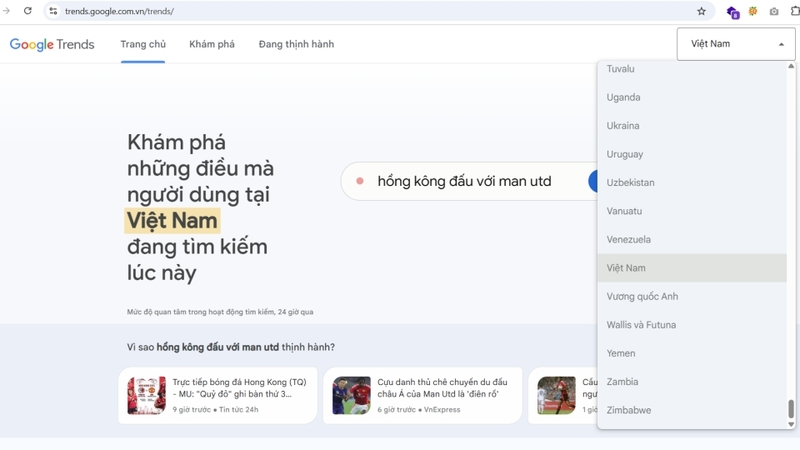The image size is (800, 450).
Task: Click the trending search box query text
Action: 464,181
